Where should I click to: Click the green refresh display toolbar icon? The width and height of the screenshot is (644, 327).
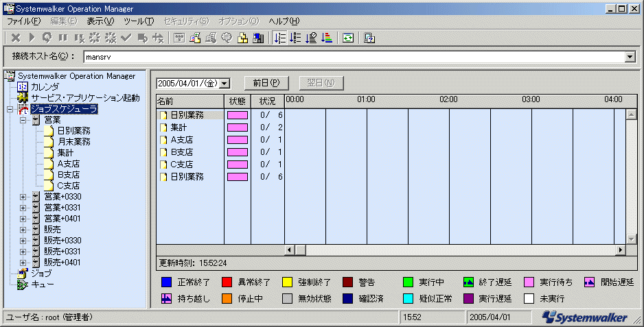(348, 38)
